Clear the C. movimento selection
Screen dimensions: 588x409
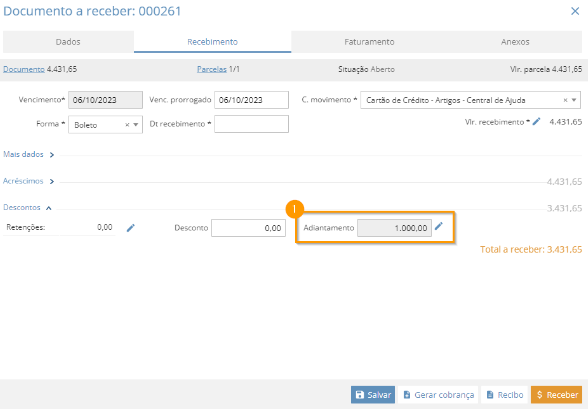coord(566,100)
